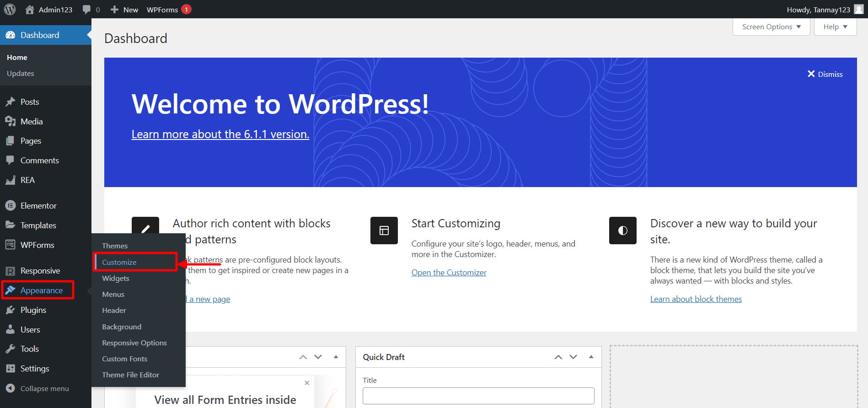Viewport: 868px width, 408px height.
Task: Move the Quick Draft widget up
Action: 558,357
